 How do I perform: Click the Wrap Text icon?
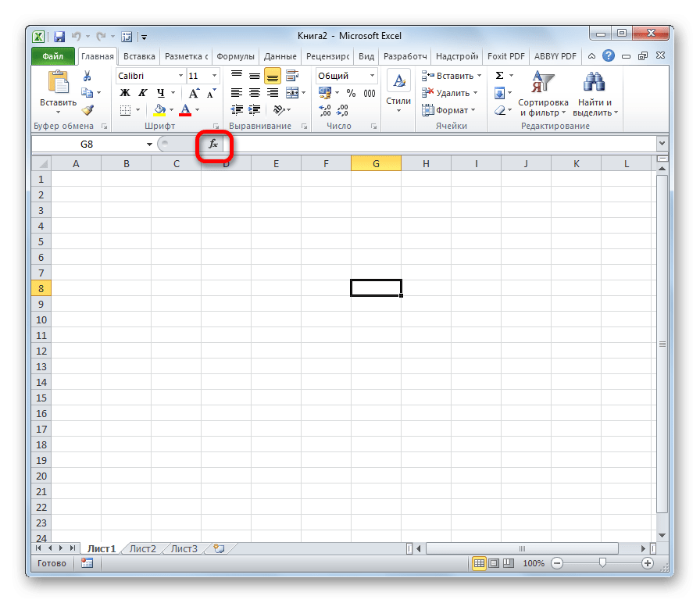point(292,76)
